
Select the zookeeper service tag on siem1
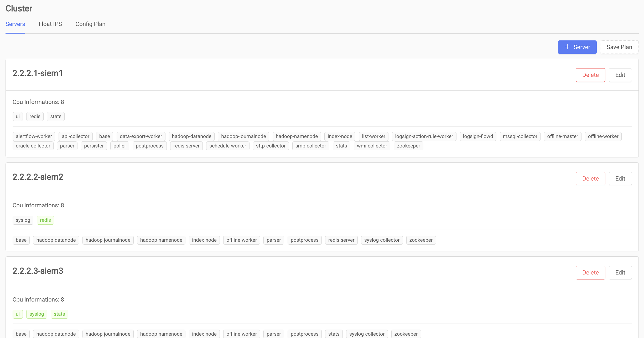coord(408,146)
